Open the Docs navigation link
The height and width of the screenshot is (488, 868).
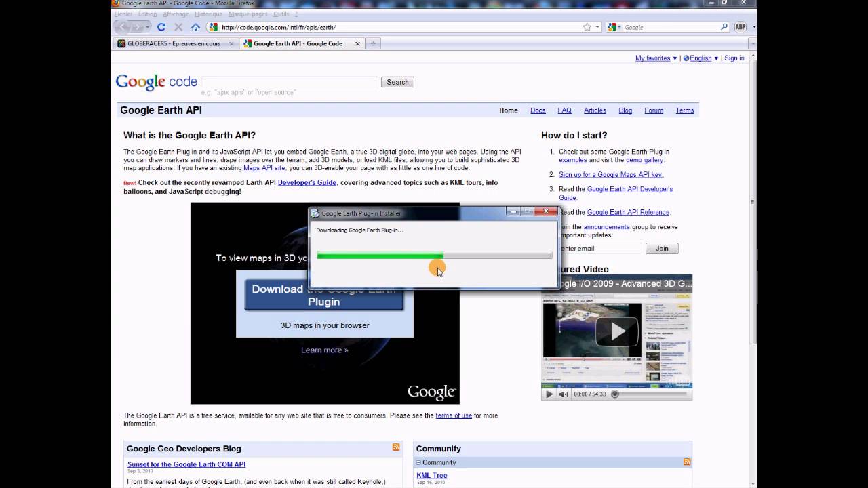pyautogui.click(x=538, y=110)
